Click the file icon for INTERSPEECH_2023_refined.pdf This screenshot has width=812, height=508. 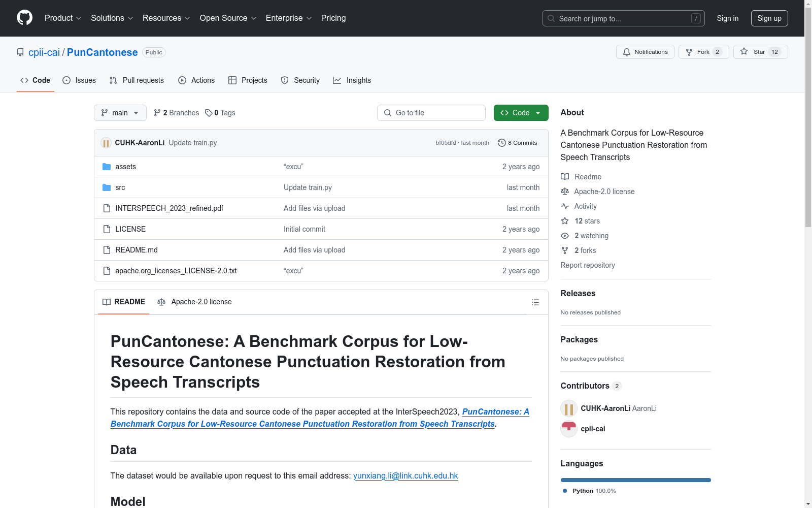coord(107,208)
